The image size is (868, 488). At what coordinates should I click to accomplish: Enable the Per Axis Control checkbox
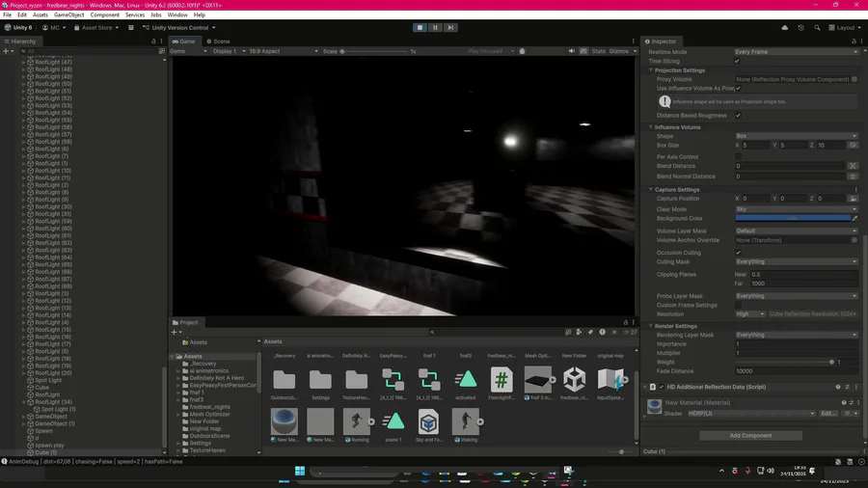(739, 156)
